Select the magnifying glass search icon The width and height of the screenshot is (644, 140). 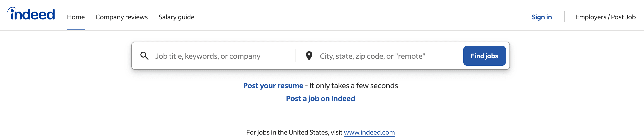click(x=144, y=56)
